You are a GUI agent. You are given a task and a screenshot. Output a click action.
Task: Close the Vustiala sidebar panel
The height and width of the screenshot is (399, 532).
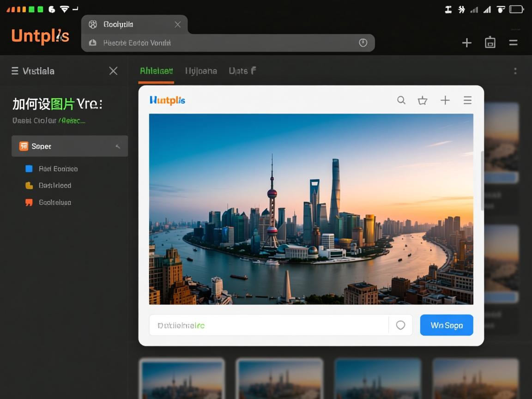113,71
